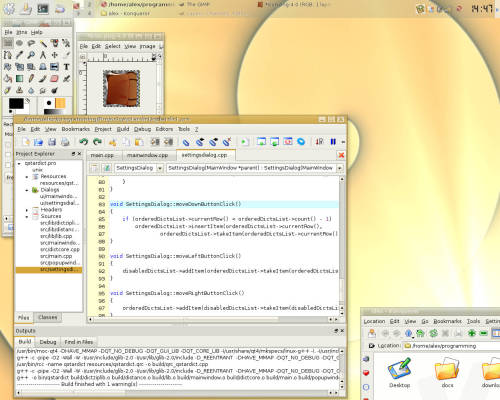500x400 pixels.
Task: Switch to the Find in Files output tab
Action: [79, 342]
